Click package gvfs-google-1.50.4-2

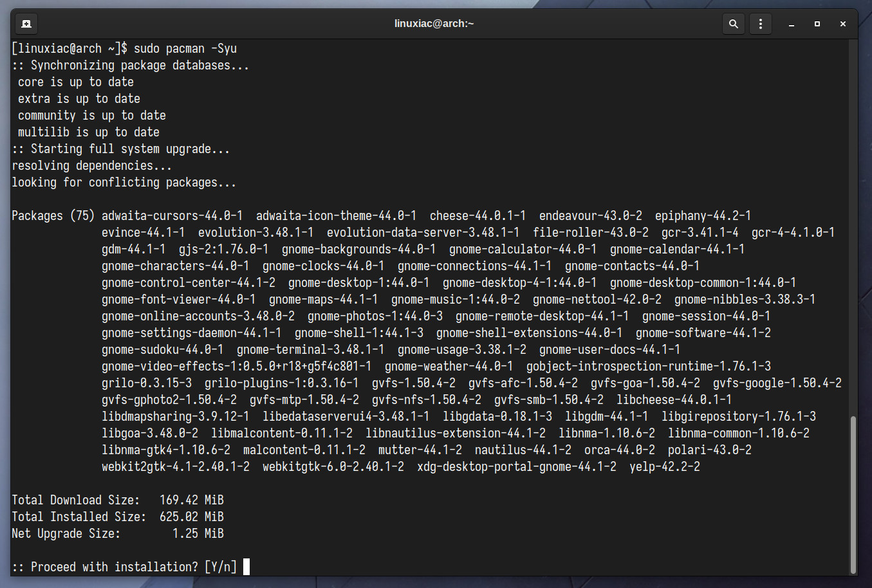777,383
